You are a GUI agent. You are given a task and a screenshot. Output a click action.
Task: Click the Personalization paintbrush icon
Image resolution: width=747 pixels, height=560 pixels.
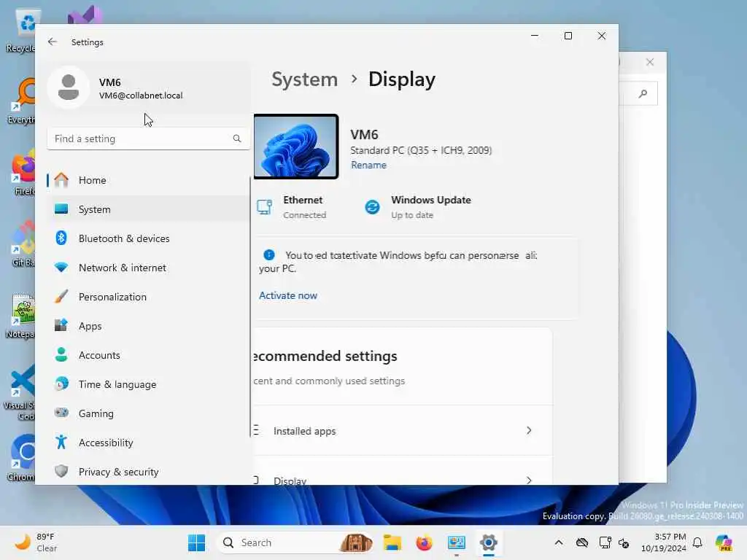pyautogui.click(x=61, y=297)
